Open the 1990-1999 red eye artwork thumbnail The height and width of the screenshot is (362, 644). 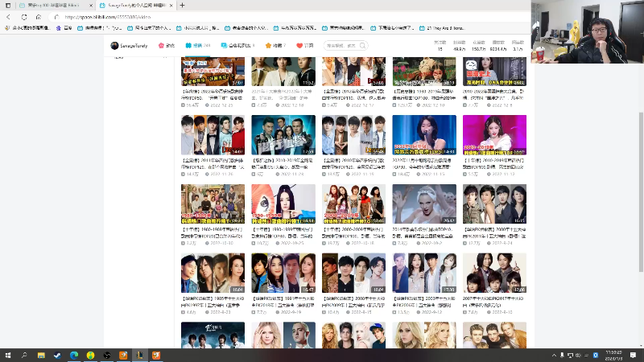coord(283,204)
